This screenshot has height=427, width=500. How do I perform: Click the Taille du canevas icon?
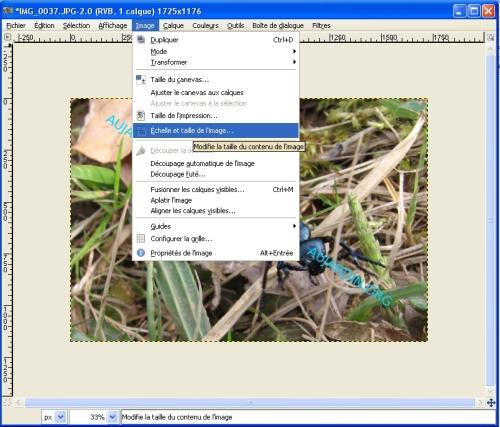[x=141, y=80]
